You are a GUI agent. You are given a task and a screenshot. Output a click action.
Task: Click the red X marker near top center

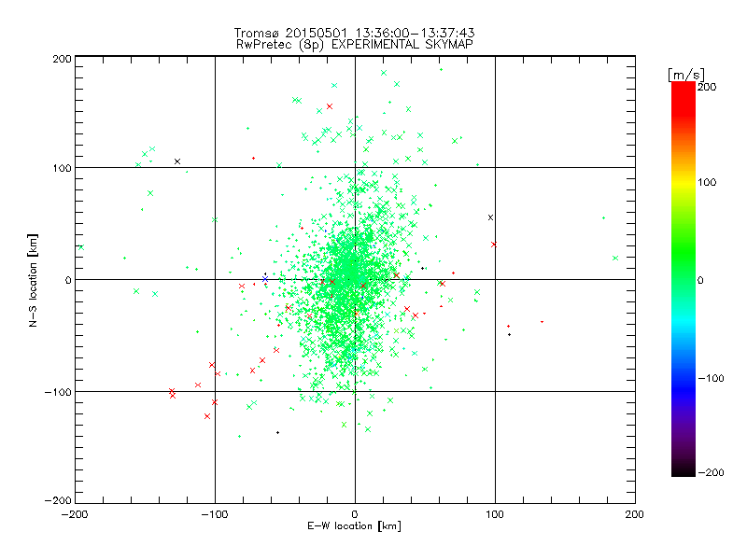(330, 106)
